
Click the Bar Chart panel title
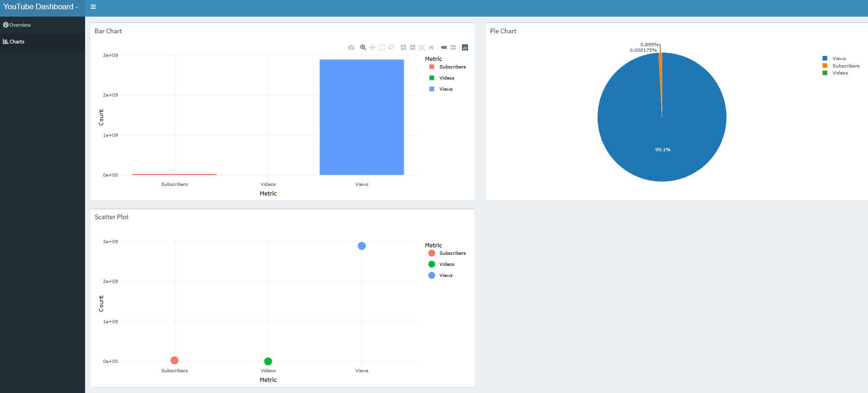(108, 31)
